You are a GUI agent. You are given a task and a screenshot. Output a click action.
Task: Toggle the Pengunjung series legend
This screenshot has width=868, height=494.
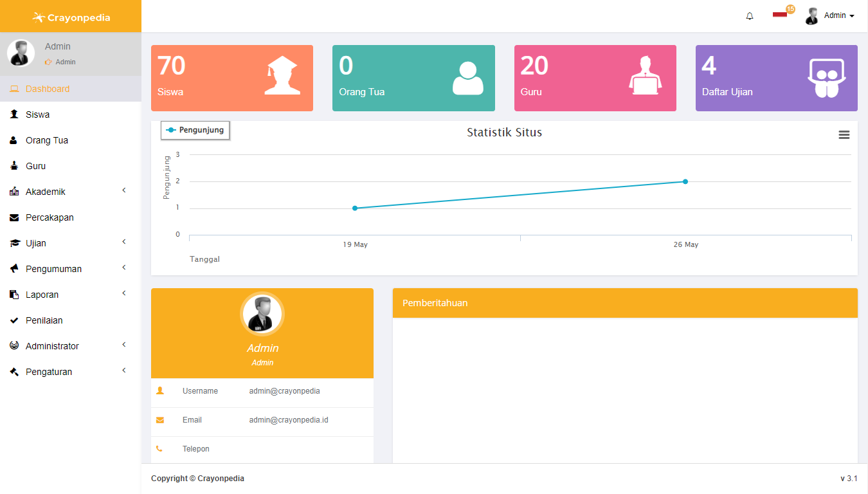pos(195,130)
